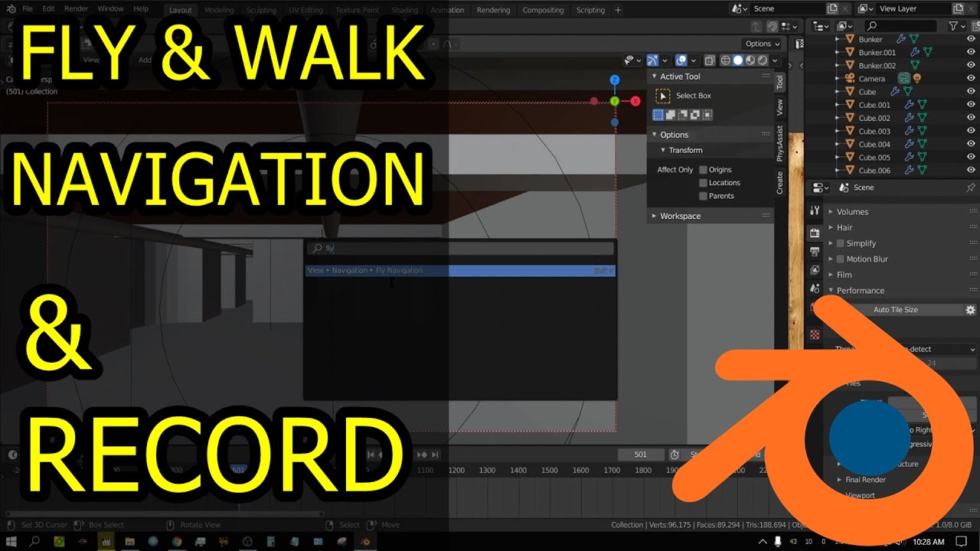The height and width of the screenshot is (551, 980).
Task: Open the View Layer properties tab
Action: pos(815,270)
